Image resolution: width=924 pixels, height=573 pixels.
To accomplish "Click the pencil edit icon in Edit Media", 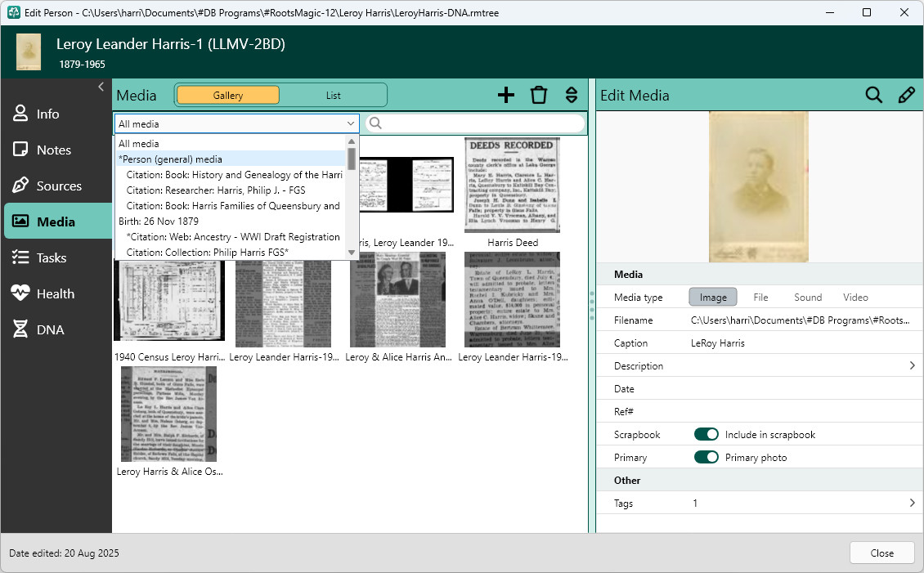I will 906,95.
